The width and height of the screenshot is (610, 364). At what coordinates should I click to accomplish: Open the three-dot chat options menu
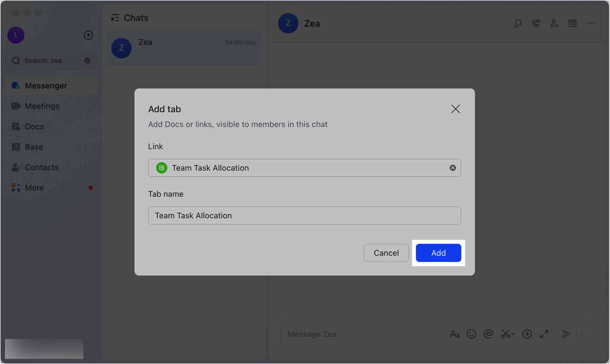point(590,24)
